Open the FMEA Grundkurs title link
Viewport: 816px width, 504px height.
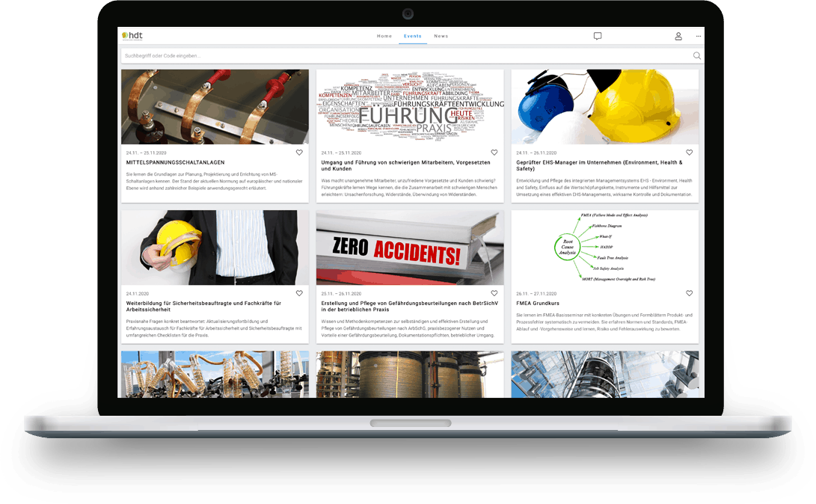pyautogui.click(x=539, y=304)
